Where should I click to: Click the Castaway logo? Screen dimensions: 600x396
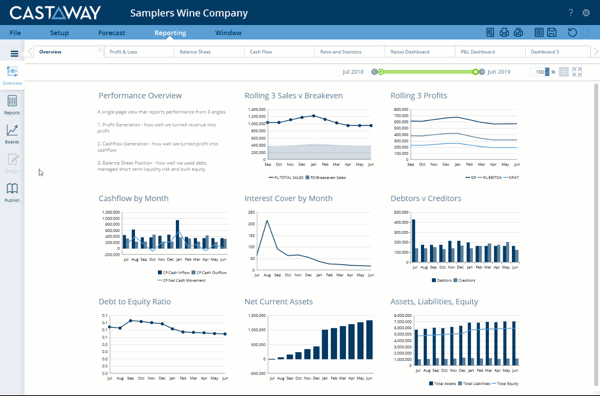pos(55,13)
